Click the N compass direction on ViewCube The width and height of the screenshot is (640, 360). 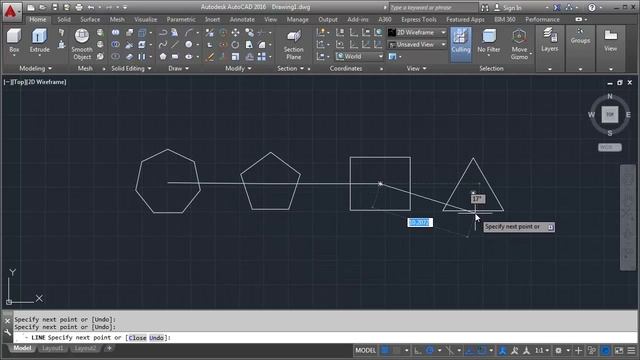[x=610, y=96]
